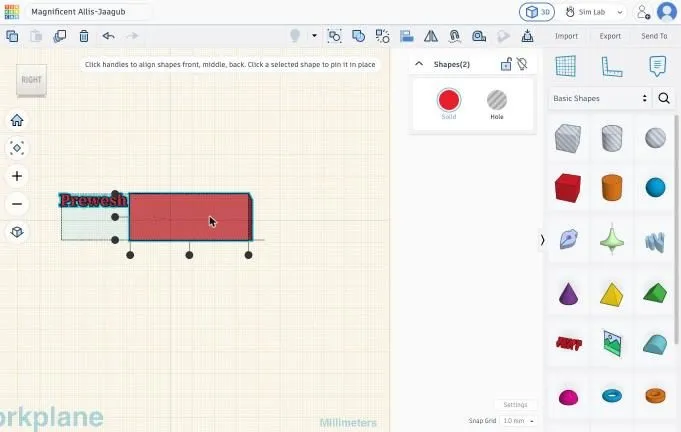This screenshot has width=681, height=432.
Task: Toggle Show All lightbulb icon
Action: 295,36
